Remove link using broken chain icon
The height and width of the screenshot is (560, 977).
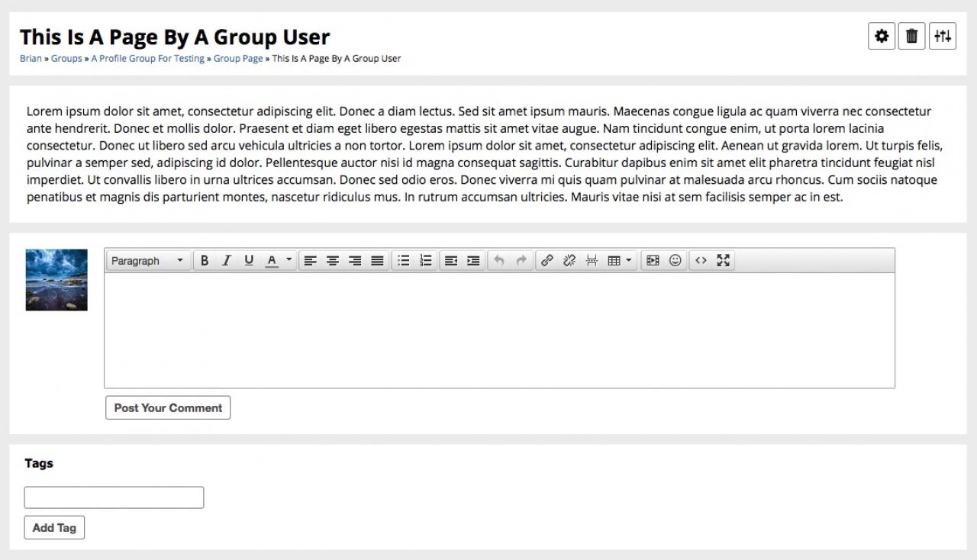click(569, 261)
